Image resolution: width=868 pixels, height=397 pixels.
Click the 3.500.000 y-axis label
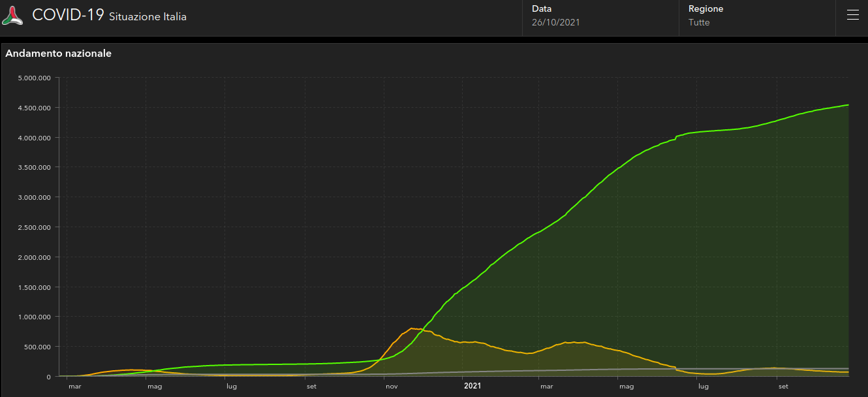pos(35,168)
